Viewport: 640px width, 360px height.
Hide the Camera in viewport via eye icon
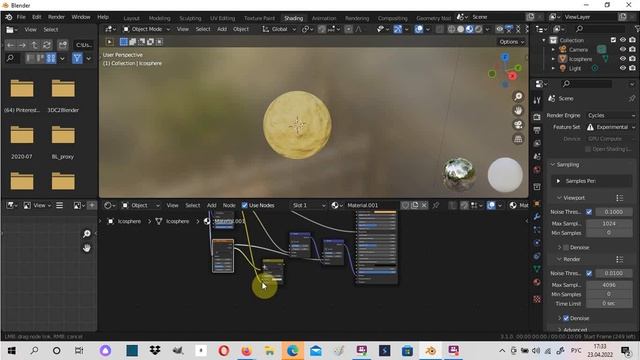tap(623, 49)
